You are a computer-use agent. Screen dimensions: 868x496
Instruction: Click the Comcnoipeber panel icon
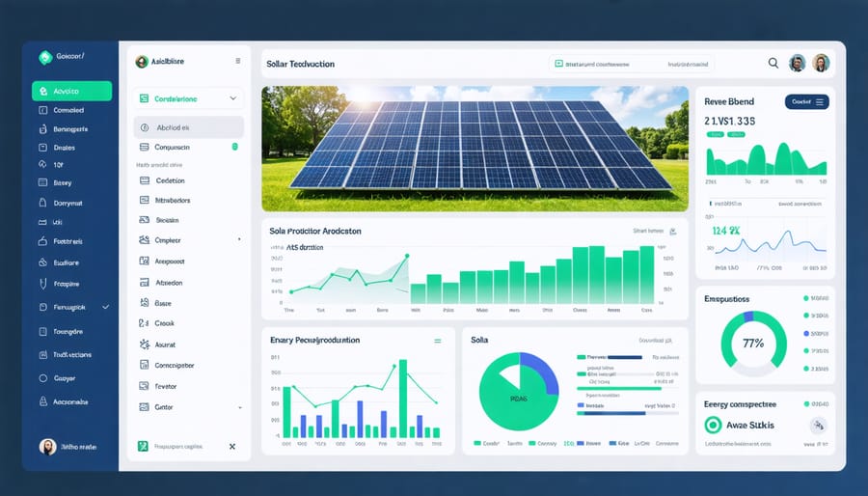[145, 365]
